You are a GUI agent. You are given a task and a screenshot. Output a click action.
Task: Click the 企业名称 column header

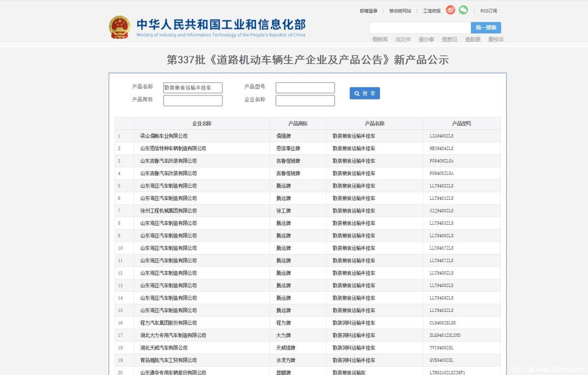pyautogui.click(x=202, y=123)
